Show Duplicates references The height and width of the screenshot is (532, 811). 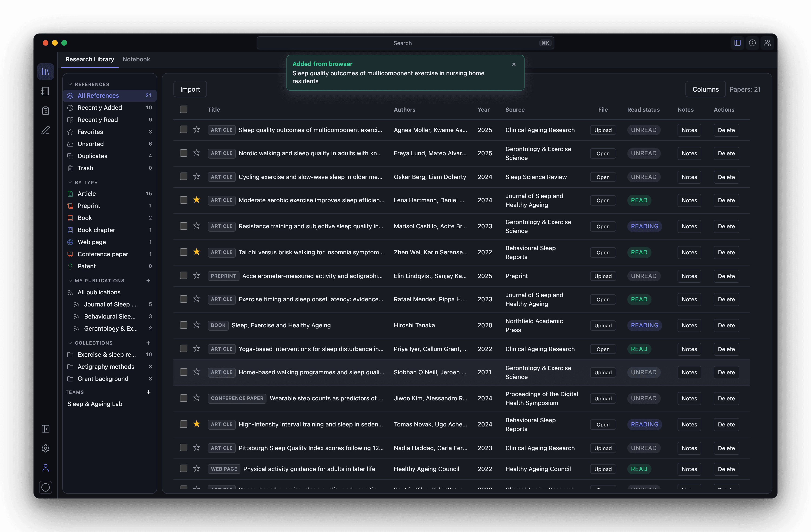[109, 156]
